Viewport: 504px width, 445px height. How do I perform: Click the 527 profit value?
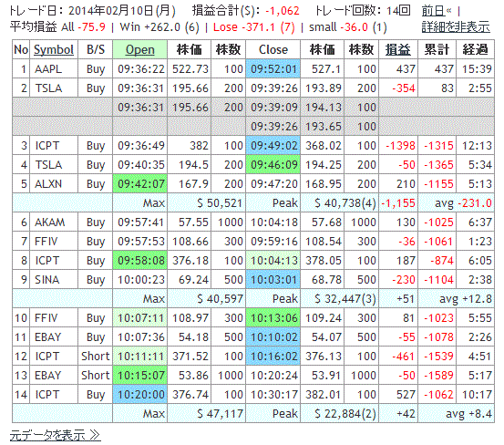click(x=406, y=394)
